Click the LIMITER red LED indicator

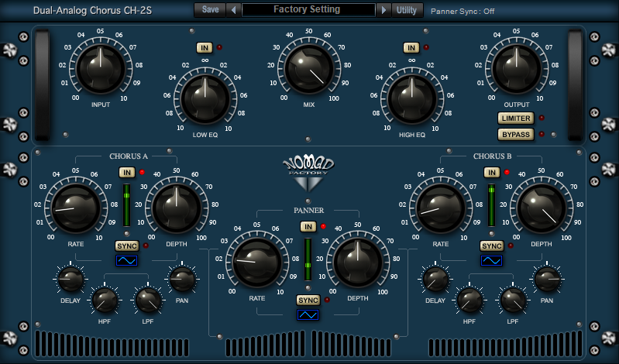point(542,118)
